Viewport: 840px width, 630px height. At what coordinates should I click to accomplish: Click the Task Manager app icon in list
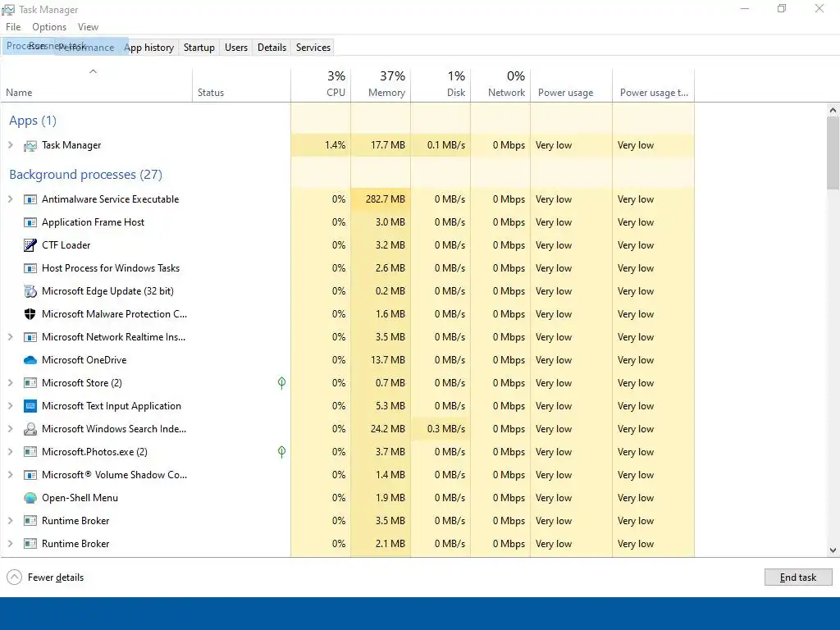click(x=30, y=146)
